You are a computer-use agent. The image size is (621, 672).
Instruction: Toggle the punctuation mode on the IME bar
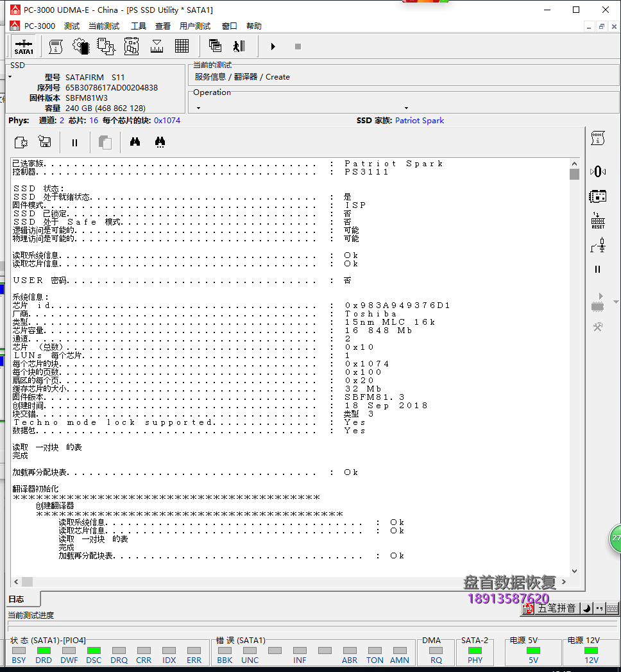(600, 608)
